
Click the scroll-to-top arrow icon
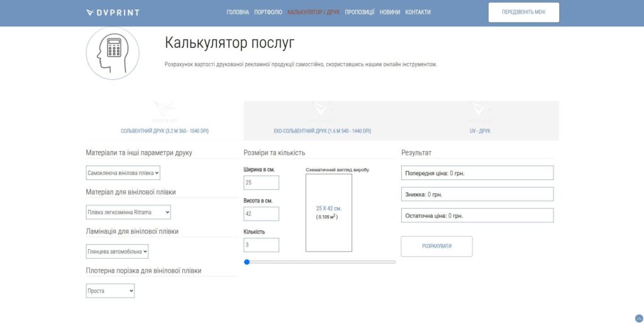pos(639,318)
